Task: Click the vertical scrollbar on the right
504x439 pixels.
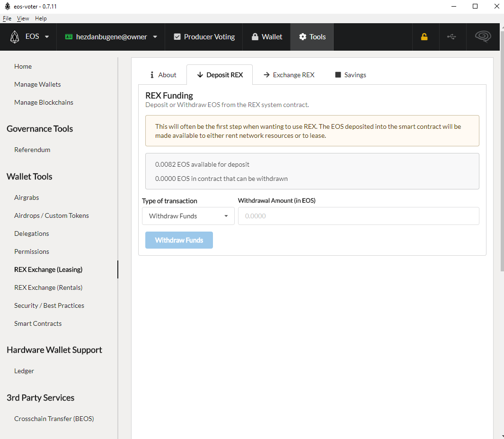Action: [502, 151]
